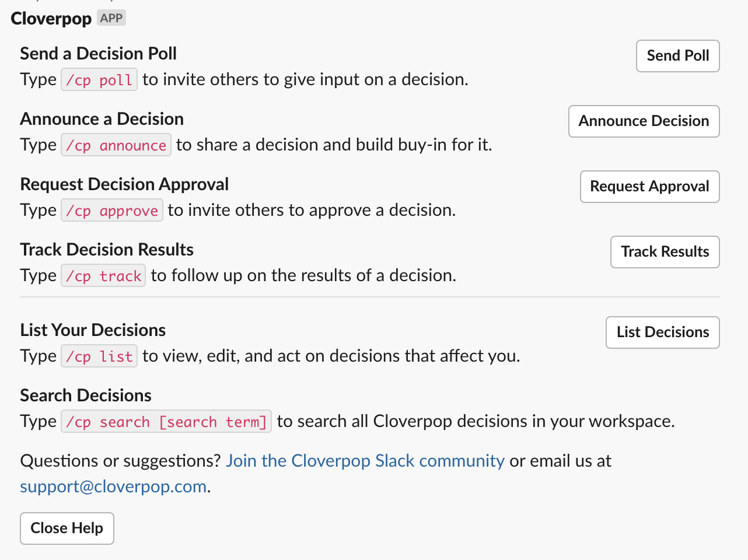The width and height of the screenshot is (748, 560).
Task: Click the Send Poll button
Action: [677, 56]
